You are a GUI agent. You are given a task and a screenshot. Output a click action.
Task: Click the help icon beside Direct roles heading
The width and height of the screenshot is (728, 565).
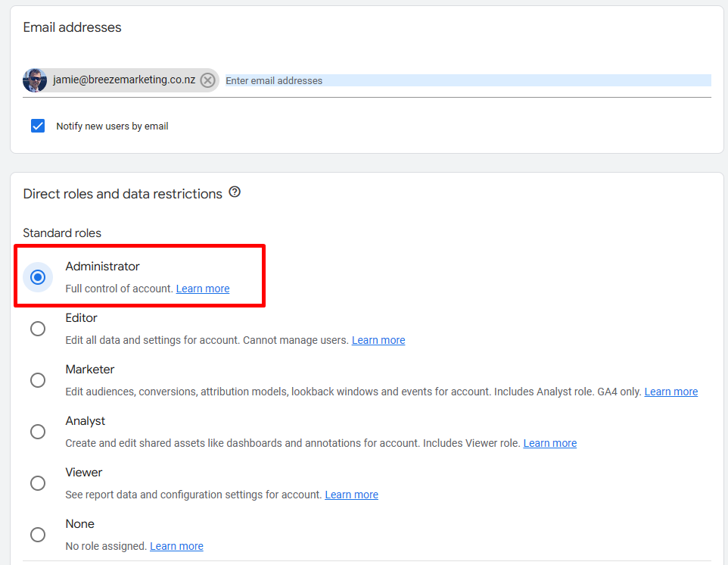click(235, 192)
